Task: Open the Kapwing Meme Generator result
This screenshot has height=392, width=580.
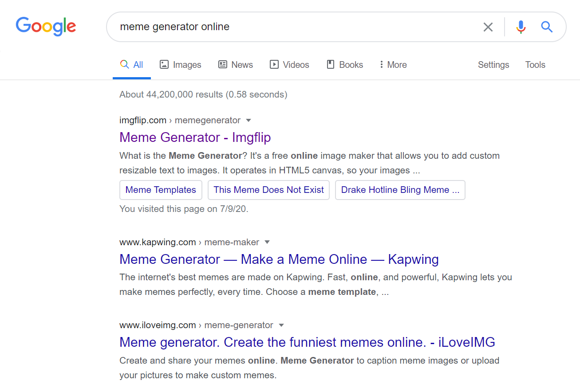Action: 279,259
